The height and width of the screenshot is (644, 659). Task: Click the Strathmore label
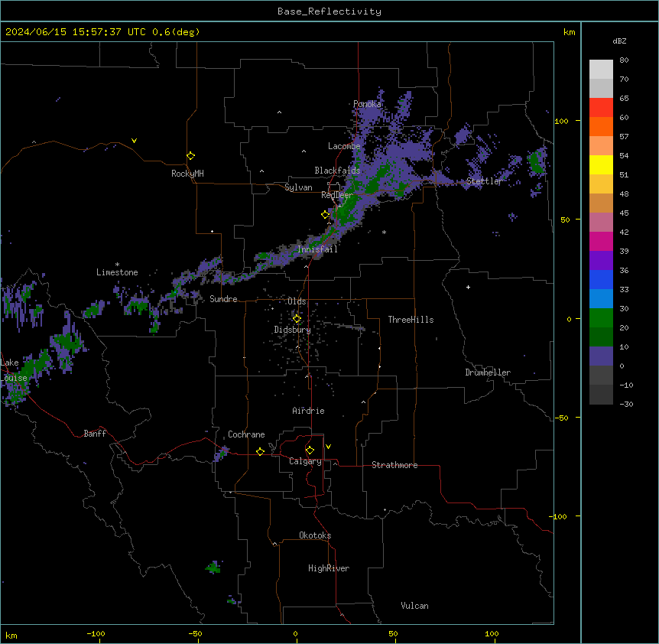[x=394, y=465]
